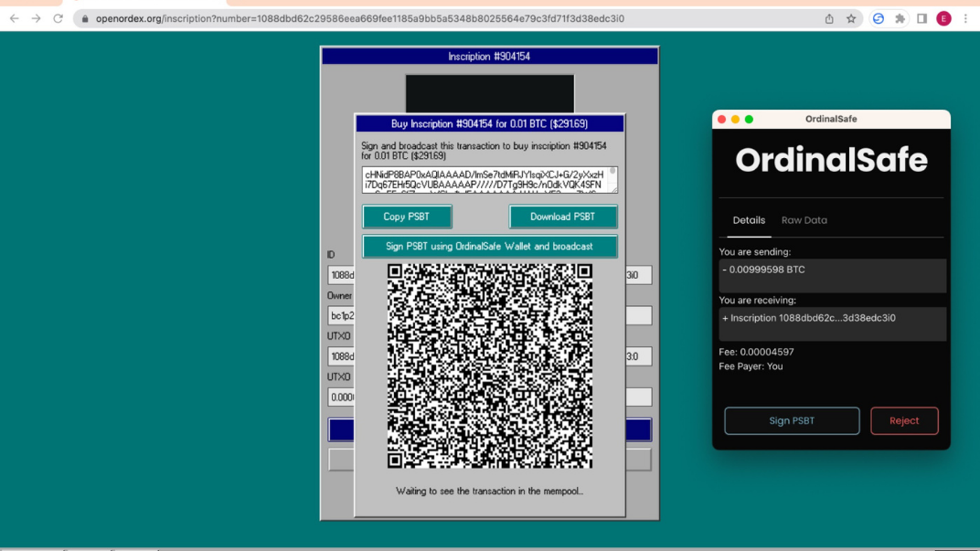Click the 'Fee Payer: You' text

coord(751,366)
